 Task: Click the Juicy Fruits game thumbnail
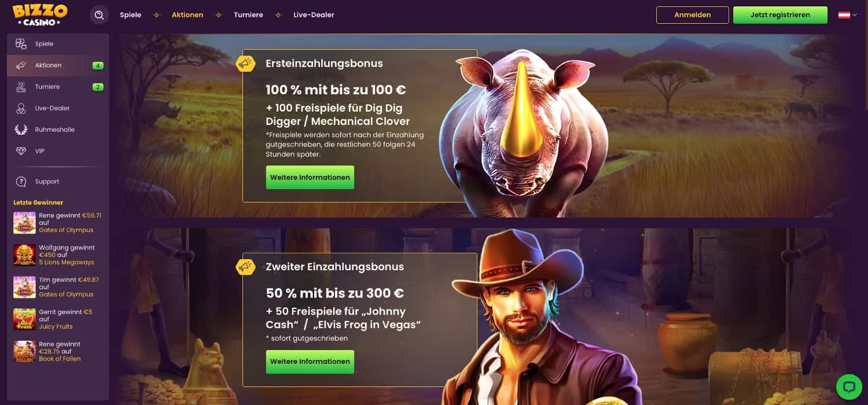pos(25,319)
